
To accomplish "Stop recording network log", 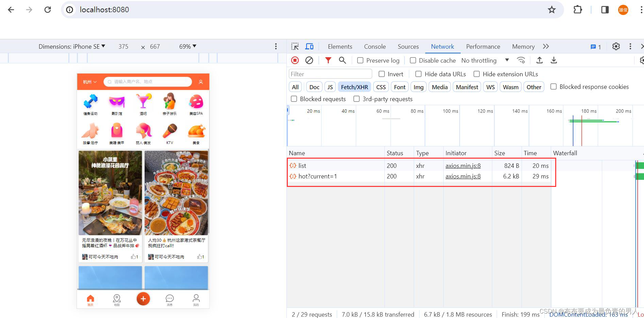I will 295,60.
